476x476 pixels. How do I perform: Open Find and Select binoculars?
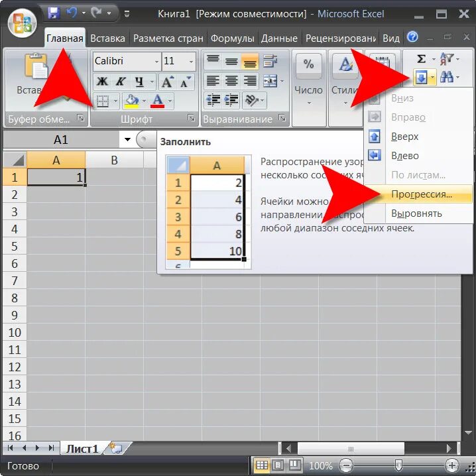[447, 77]
